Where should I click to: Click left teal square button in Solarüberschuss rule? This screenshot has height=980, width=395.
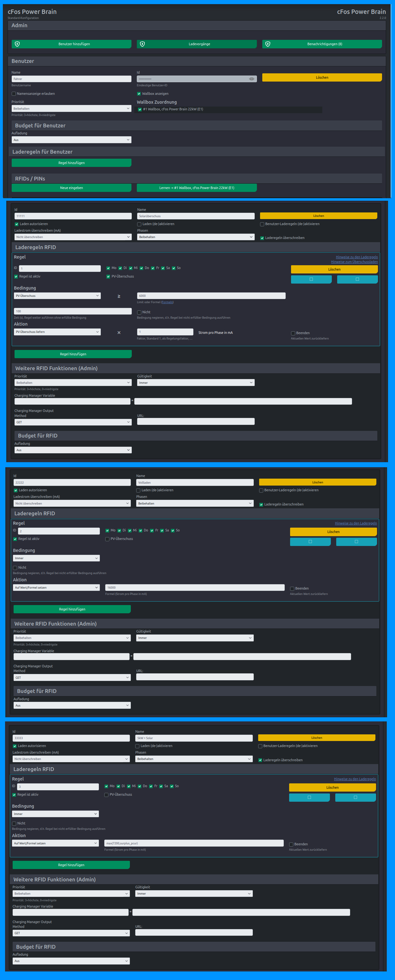[x=311, y=279]
